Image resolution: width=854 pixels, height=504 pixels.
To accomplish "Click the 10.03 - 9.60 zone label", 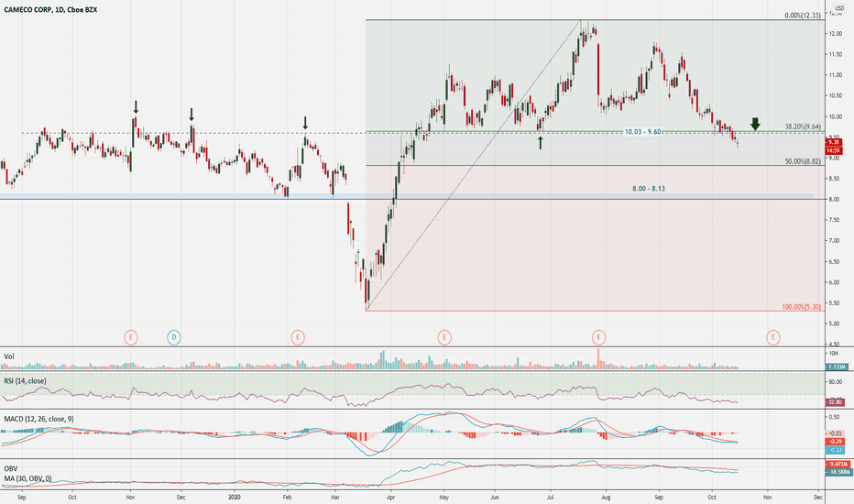I will pyautogui.click(x=642, y=132).
